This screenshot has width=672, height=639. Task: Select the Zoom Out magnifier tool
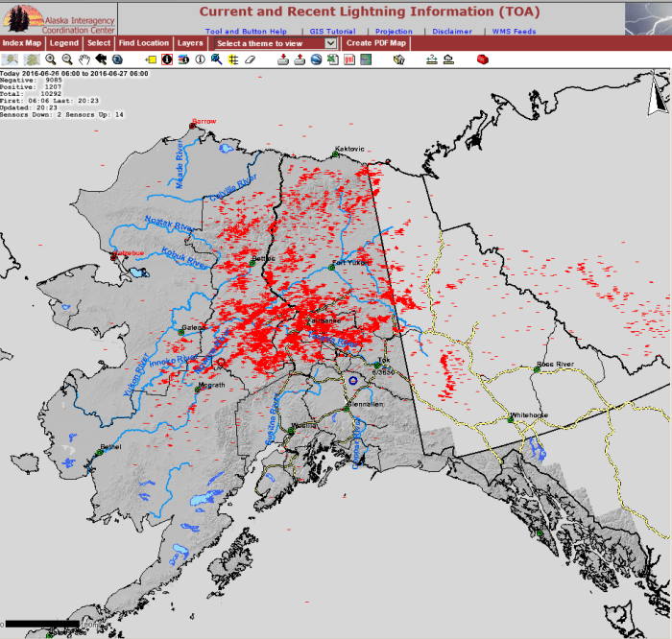point(67,59)
